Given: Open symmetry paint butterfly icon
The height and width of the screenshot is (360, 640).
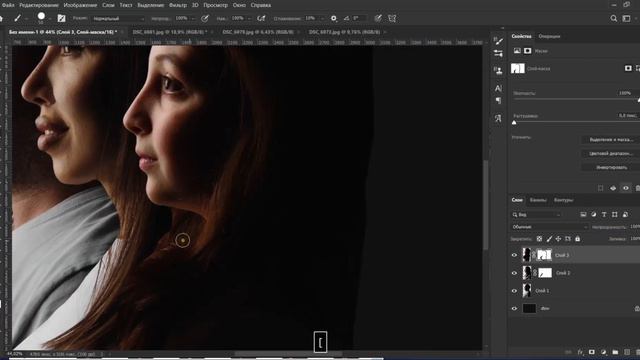Looking at the screenshot, I should [392, 18].
